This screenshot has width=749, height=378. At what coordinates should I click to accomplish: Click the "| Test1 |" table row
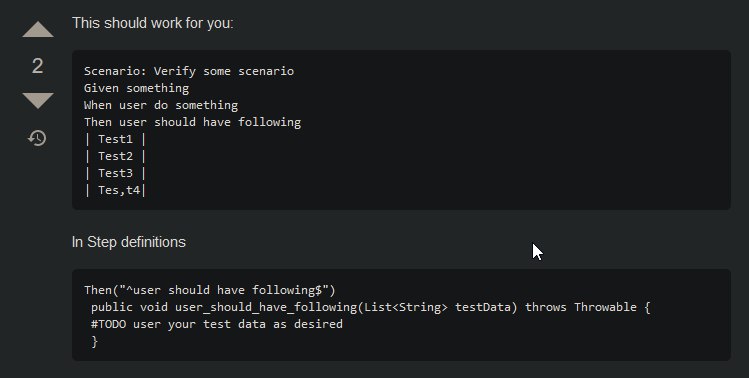click(x=115, y=139)
